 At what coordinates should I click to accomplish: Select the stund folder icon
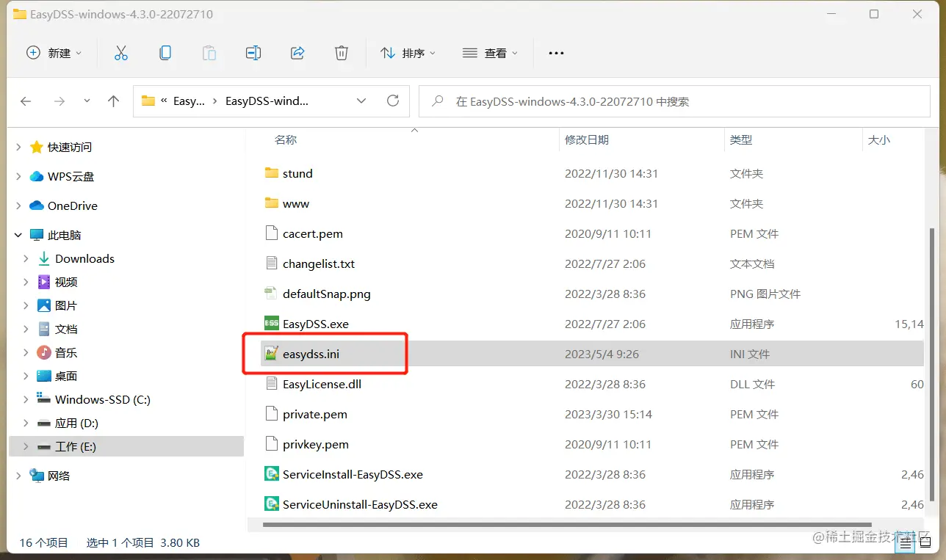point(272,173)
